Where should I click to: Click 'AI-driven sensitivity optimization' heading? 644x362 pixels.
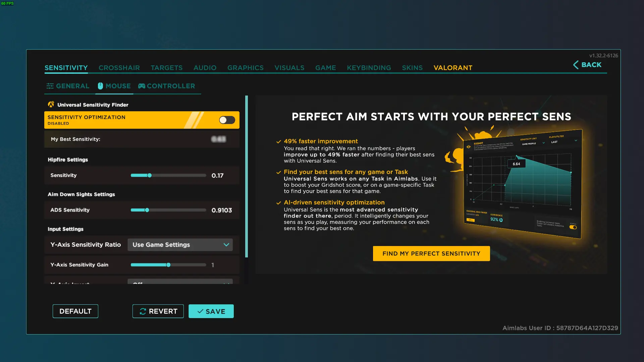click(334, 202)
